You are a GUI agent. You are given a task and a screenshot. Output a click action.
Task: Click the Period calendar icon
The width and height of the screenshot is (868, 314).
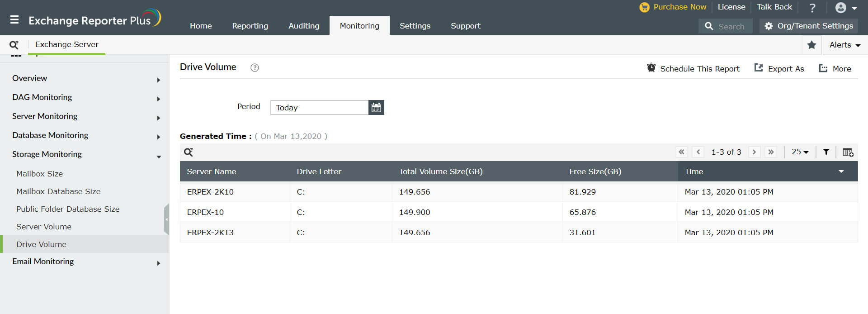pyautogui.click(x=376, y=108)
